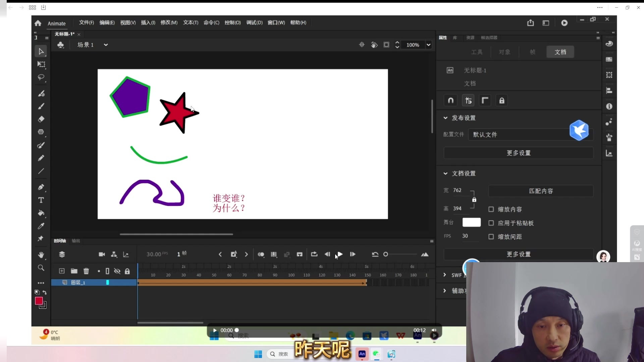Viewport: 644px width, 362px height.
Task: Toggle Loop playback in timeline
Action: 314,254
